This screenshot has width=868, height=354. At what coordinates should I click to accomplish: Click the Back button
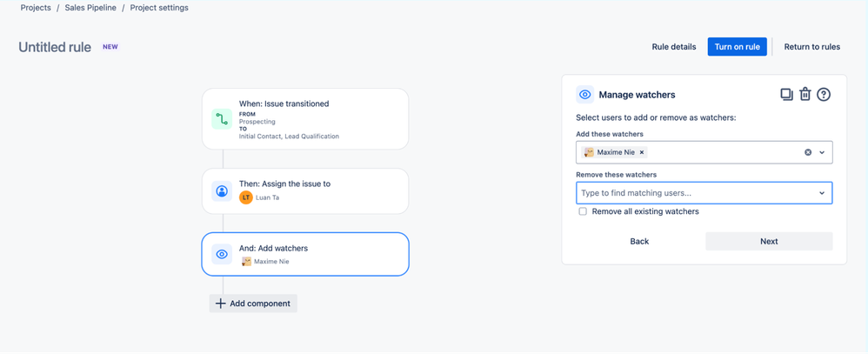(639, 242)
